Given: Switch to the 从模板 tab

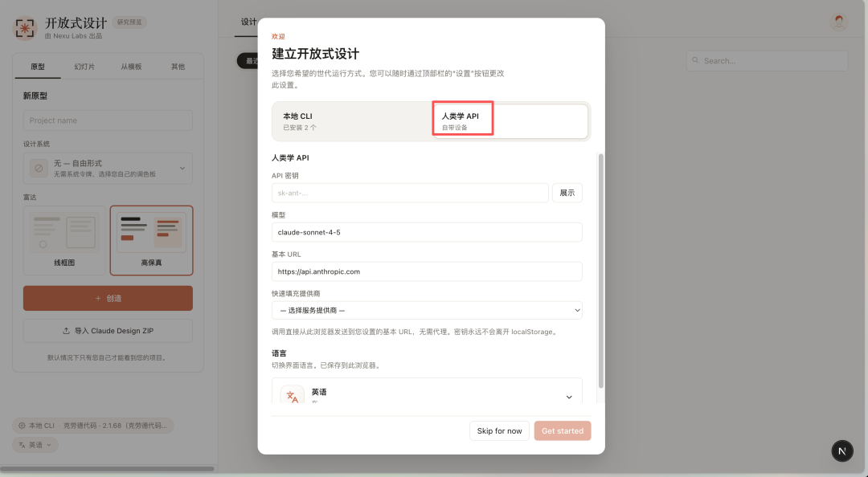Looking at the screenshot, I should [131, 67].
